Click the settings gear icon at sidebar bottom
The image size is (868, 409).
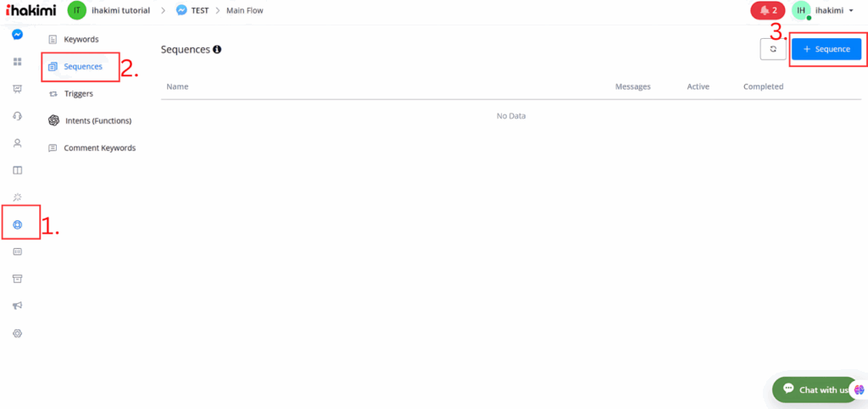18,334
